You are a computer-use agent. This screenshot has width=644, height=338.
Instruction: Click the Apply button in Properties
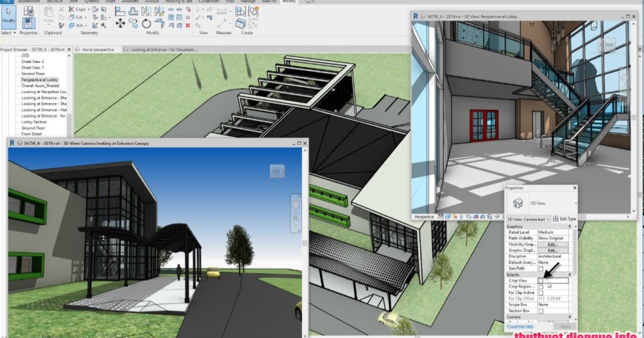pos(565,326)
